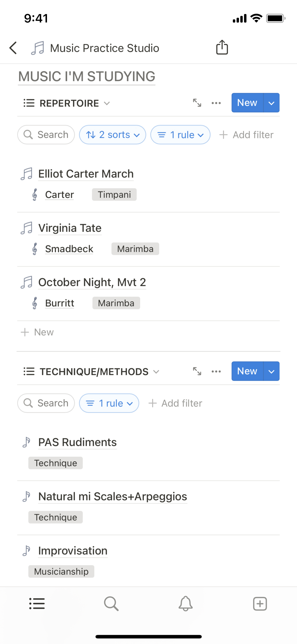The height and width of the screenshot is (644, 297).
Task: Open the Elliot Carter March entry
Action: click(86, 174)
